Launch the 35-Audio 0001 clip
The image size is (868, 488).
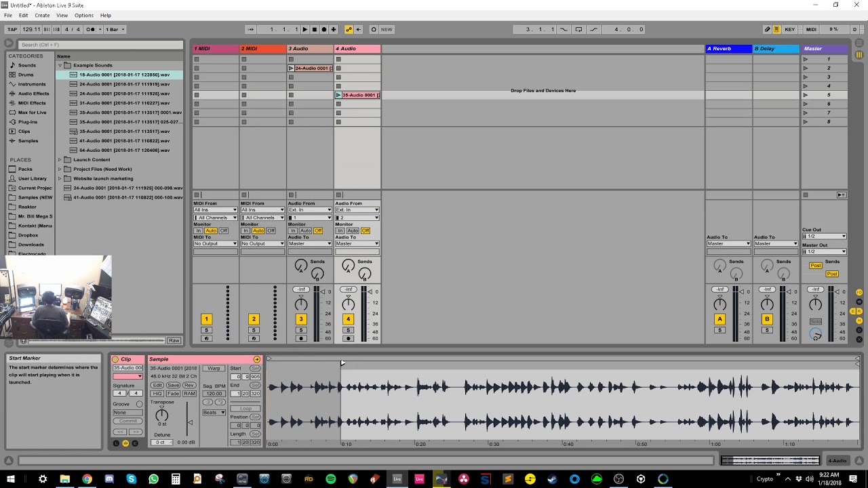click(338, 95)
